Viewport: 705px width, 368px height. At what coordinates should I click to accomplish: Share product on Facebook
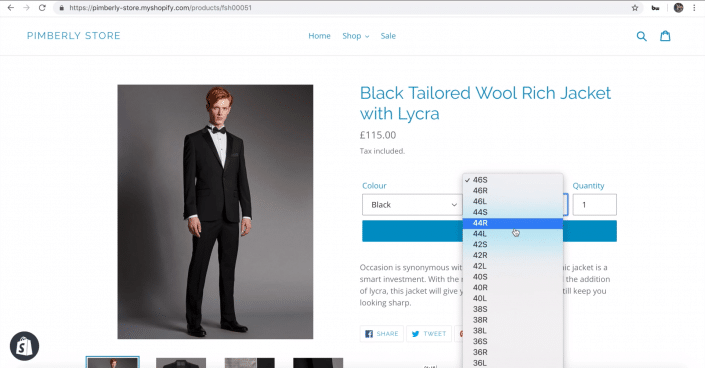382,334
